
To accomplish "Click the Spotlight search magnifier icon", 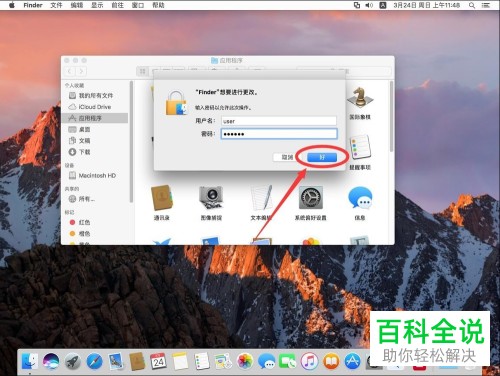I will tap(472, 5).
